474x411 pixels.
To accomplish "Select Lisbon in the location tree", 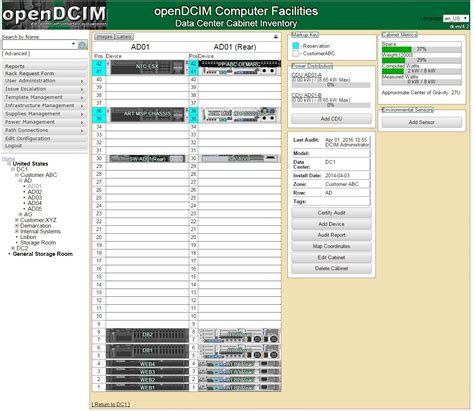I will [x=28, y=237].
